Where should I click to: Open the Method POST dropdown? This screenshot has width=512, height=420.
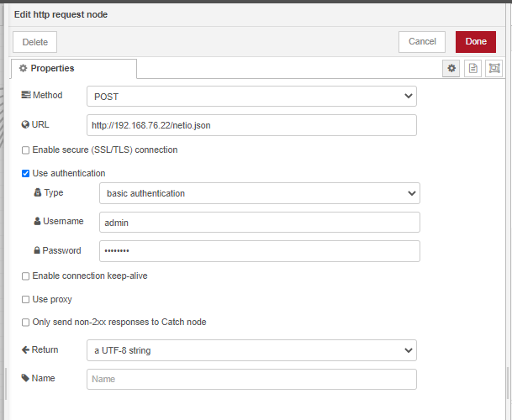[x=251, y=97]
